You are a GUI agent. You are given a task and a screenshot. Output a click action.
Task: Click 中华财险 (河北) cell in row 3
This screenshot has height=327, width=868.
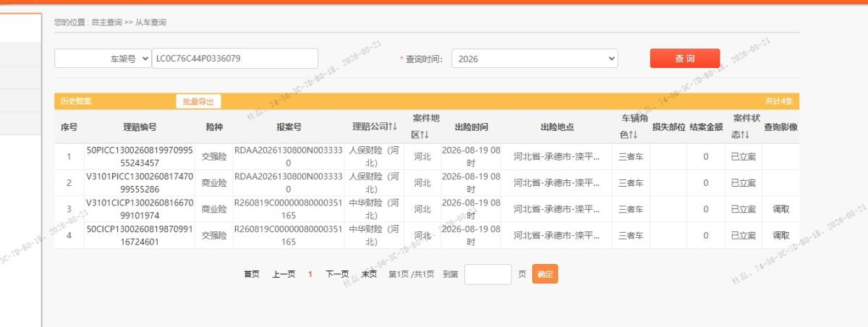tap(374, 209)
